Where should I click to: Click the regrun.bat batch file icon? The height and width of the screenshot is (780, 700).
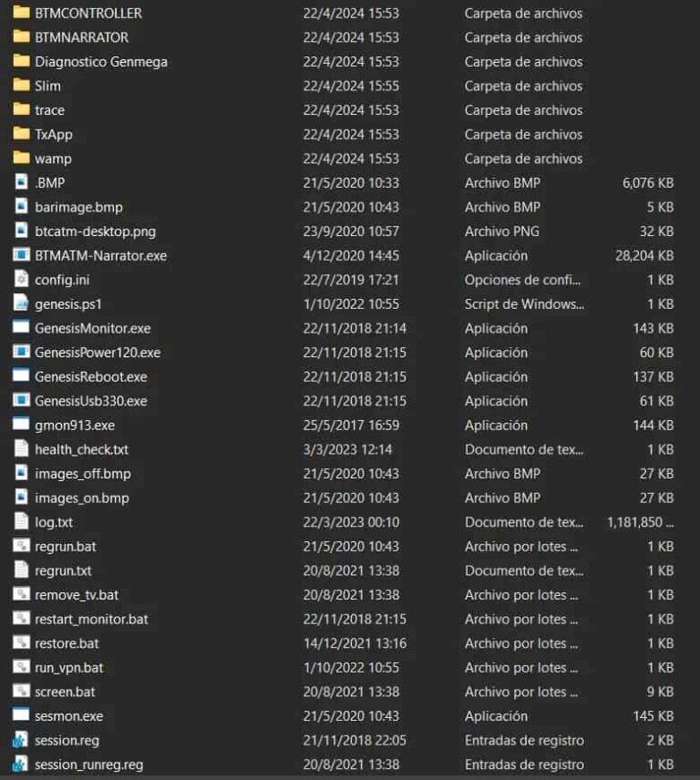(x=21, y=546)
